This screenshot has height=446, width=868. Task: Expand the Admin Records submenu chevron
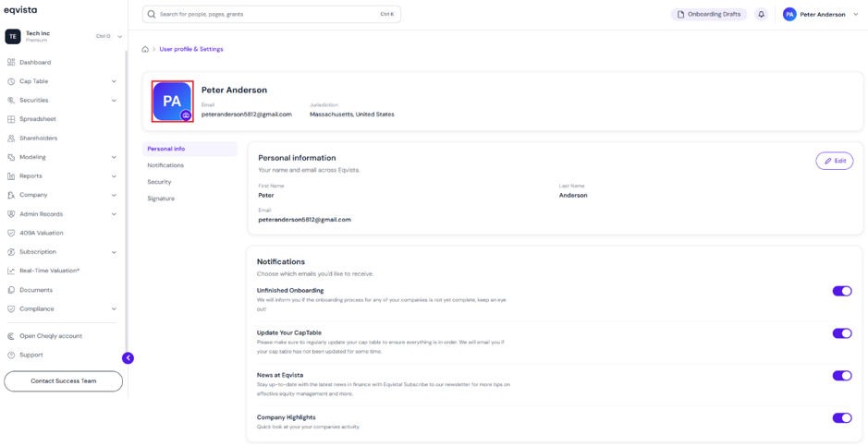tap(114, 214)
